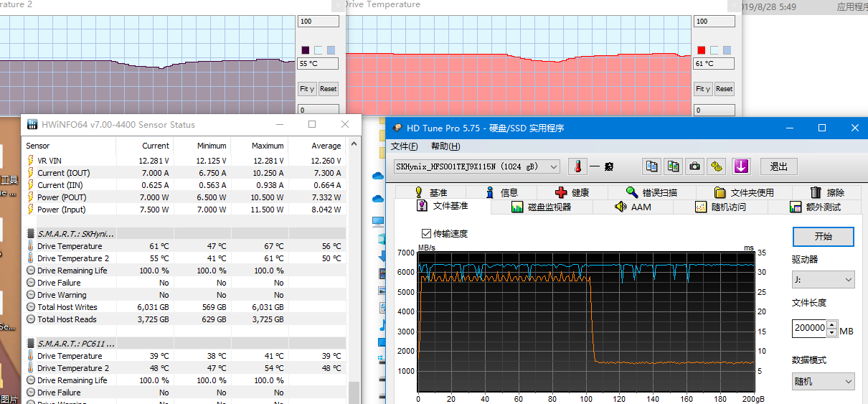Switch to the AAM tab
Image resolution: width=868 pixels, height=404 pixels.
point(633,207)
